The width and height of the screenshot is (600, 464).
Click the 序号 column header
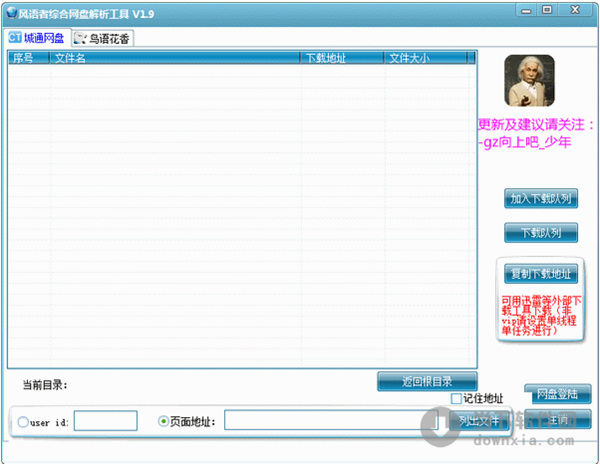coord(29,58)
